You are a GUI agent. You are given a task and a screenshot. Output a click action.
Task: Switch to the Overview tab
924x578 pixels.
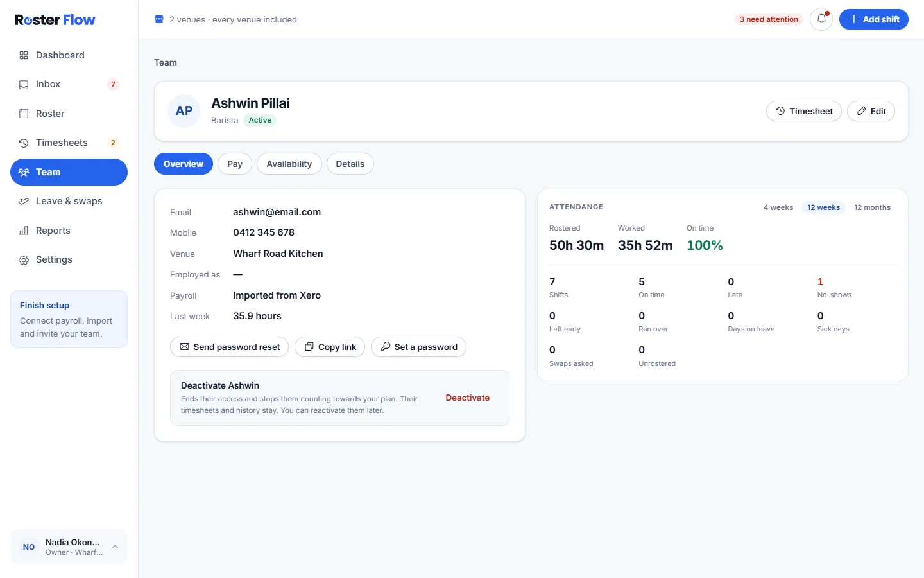point(184,164)
